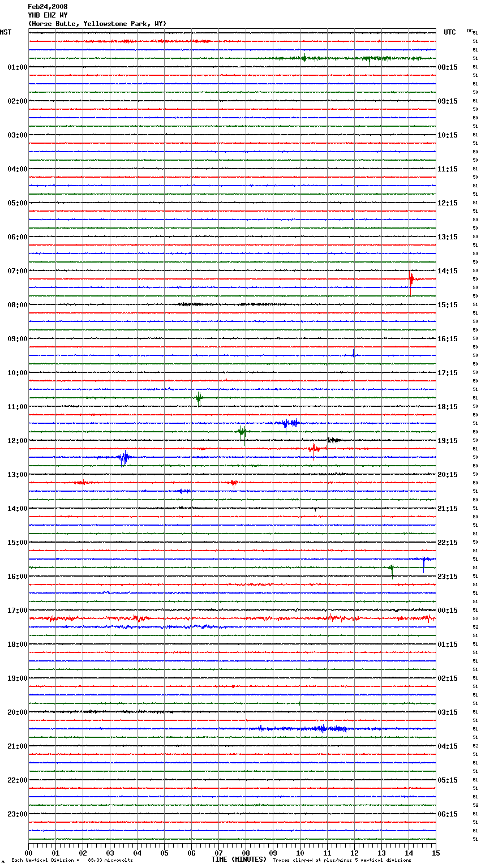The image size is (481, 868).
Task: Click the 06:15 UTC time label
Action: [448, 814]
